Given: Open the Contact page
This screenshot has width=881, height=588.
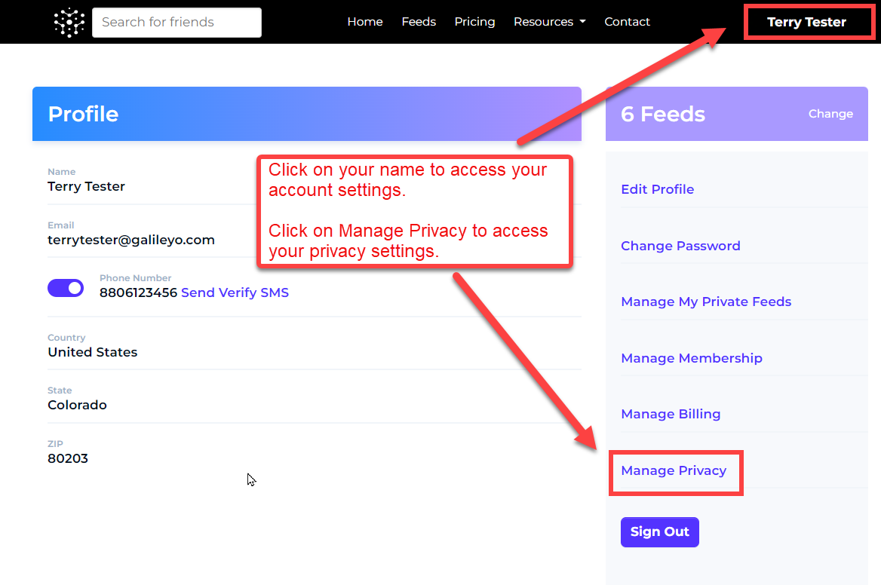Looking at the screenshot, I should pyautogui.click(x=627, y=22).
